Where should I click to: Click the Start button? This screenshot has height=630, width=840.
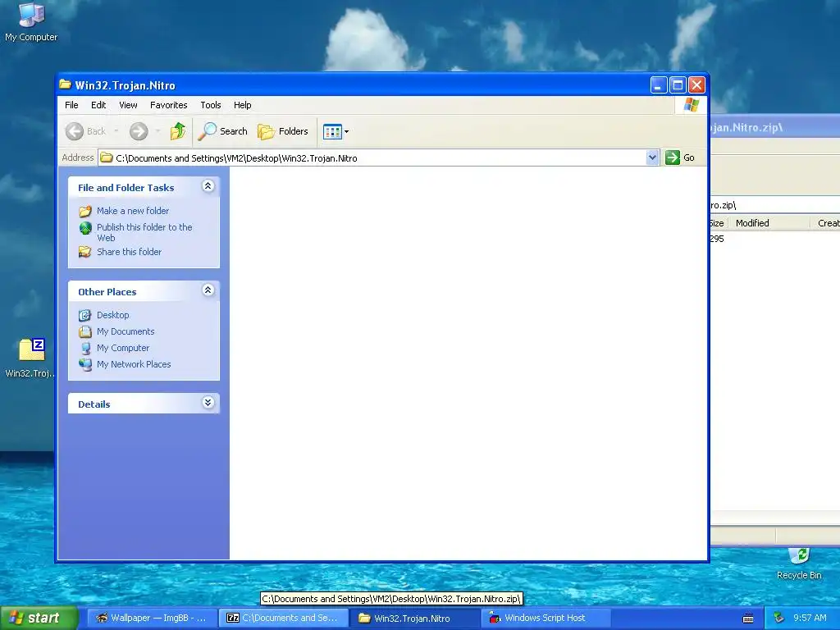coord(39,619)
